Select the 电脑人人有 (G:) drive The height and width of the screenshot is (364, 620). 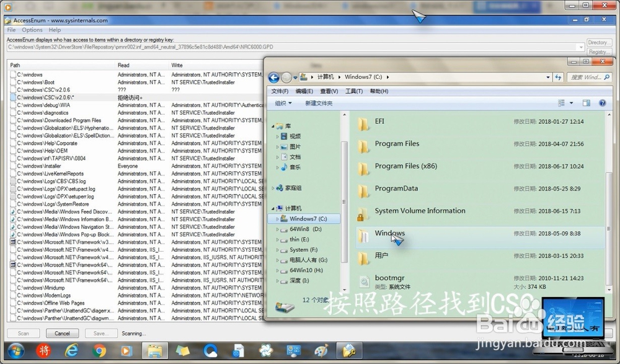click(308, 260)
